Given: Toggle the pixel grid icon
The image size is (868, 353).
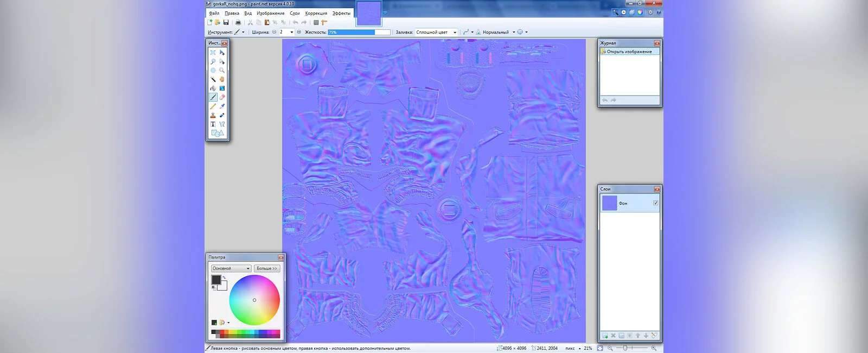Looking at the screenshot, I should click(x=316, y=22).
